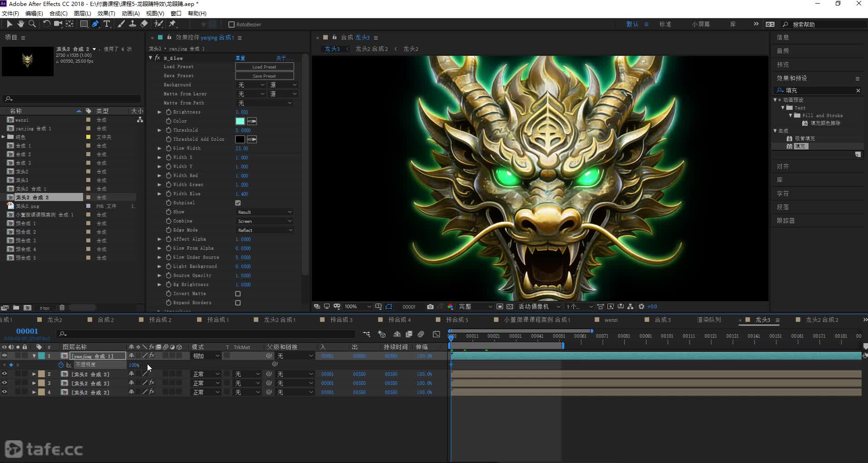Open the Show dropdown showing Result
The height and width of the screenshot is (463, 868).
point(265,212)
